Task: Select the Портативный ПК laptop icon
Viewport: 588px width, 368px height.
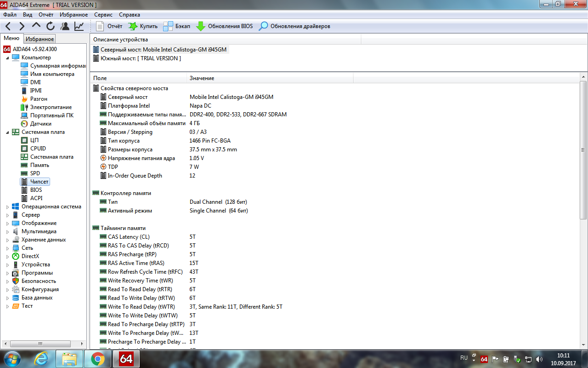Action: pyautogui.click(x=24, y=115)
